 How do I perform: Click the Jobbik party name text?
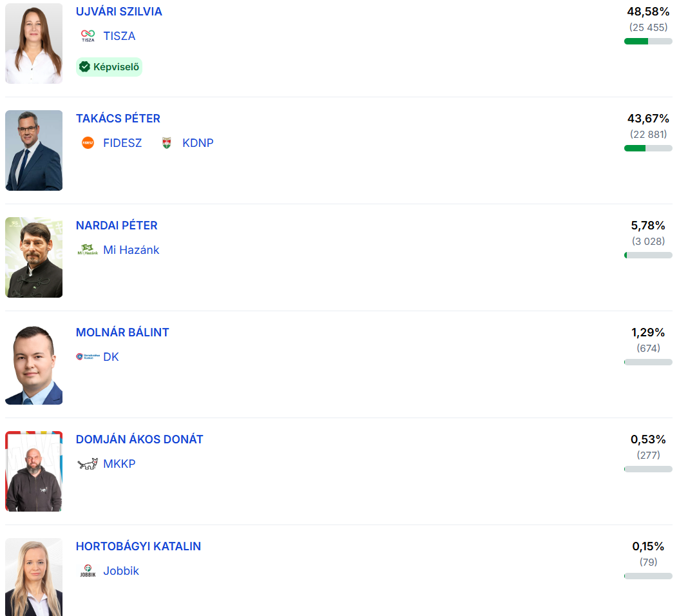click(x=121, y=571)
